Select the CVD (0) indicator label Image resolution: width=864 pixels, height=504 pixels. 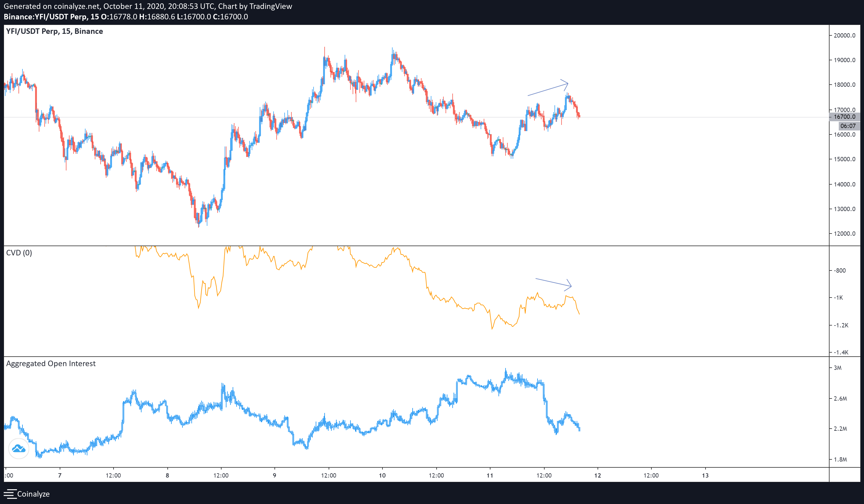click(x=19, y=253)
